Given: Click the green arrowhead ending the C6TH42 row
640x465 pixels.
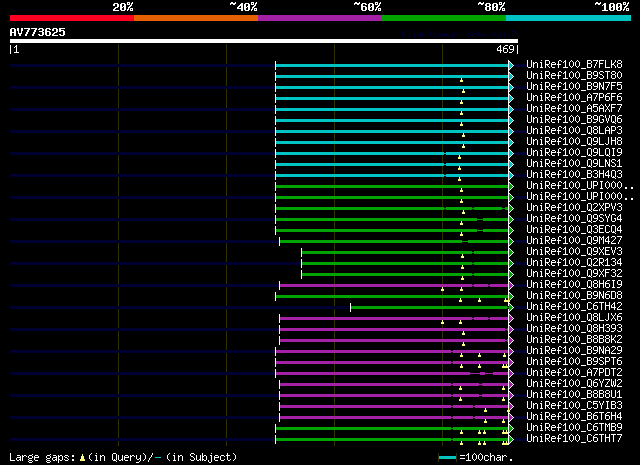Looking at the screenshot, I should pyautogui.click(x=511, y=307).
